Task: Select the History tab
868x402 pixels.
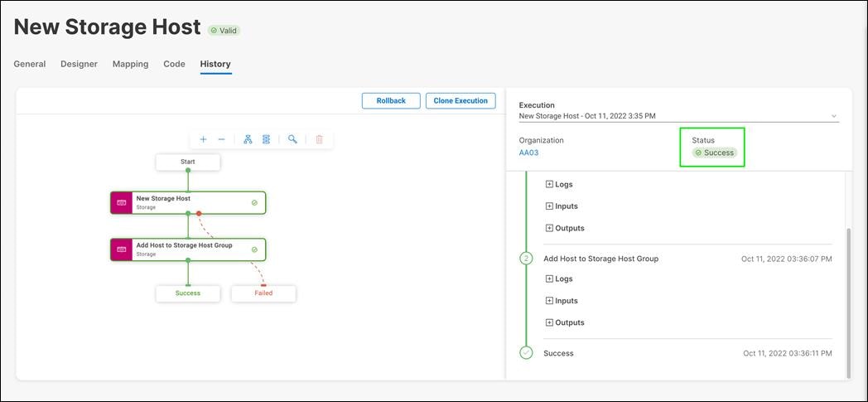Action: pyautogui.click(x=215, y=64)
